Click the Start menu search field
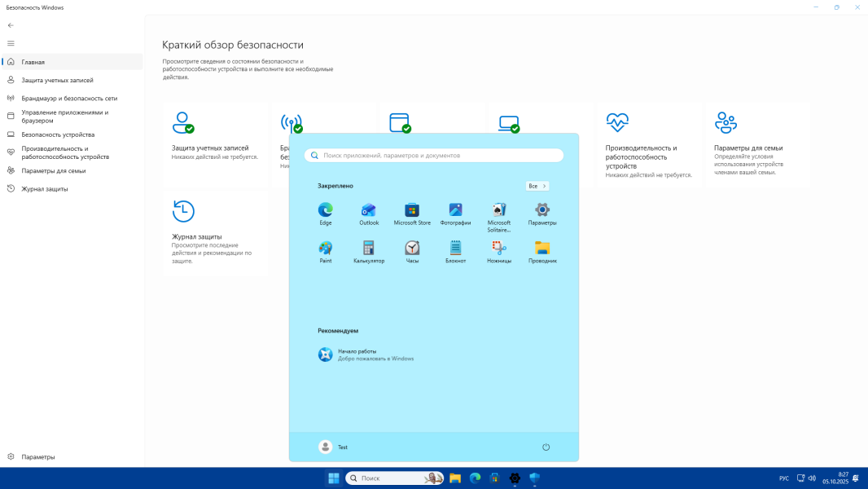The height and width of the screenshot is (489, 868). click(434, 155)
